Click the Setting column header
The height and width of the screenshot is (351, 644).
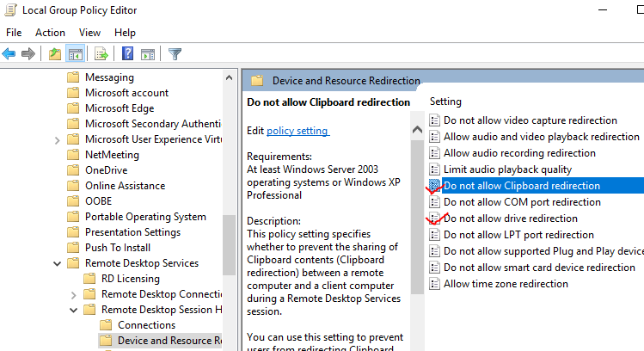pos(445,102)
